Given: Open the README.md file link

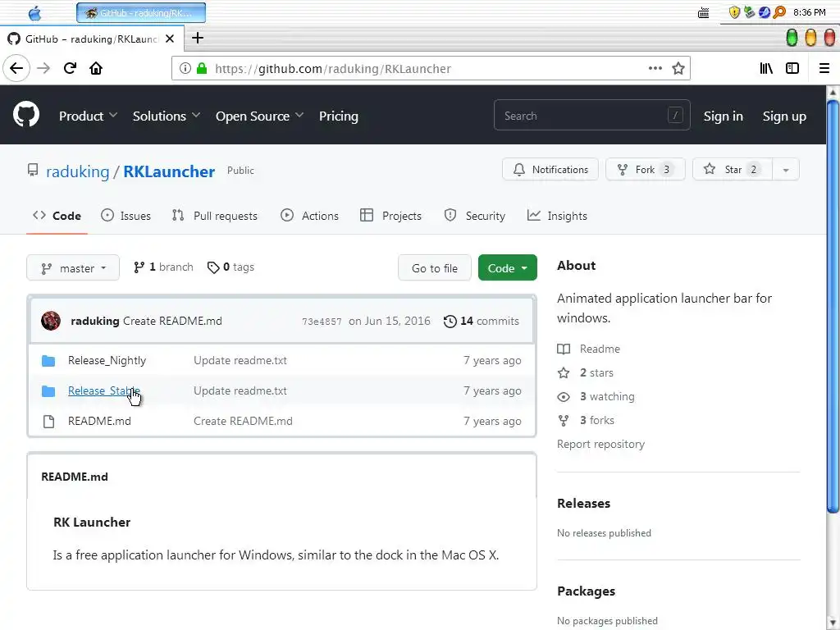Looking at the screenshot, I should 99,421.
